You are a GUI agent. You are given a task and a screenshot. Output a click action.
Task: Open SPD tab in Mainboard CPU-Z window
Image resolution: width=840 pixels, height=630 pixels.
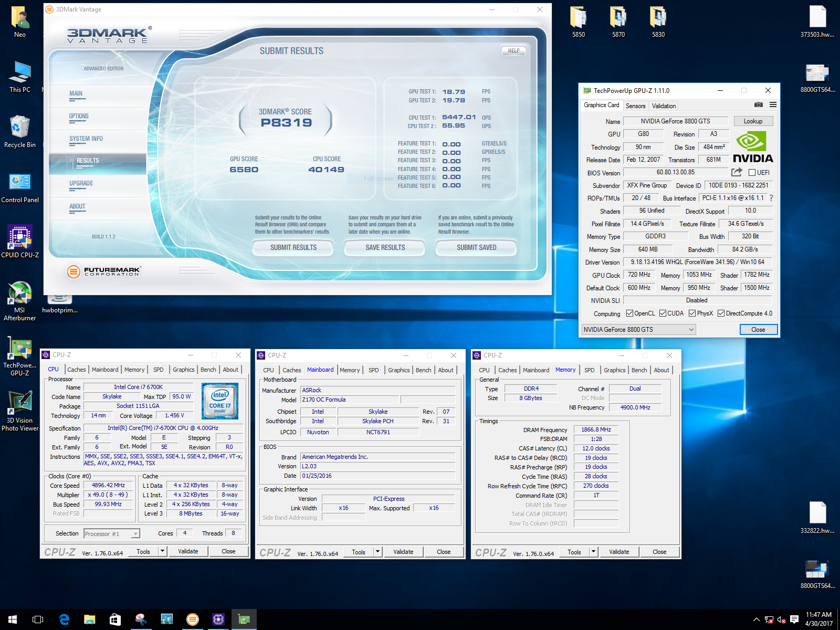point(373,370)
